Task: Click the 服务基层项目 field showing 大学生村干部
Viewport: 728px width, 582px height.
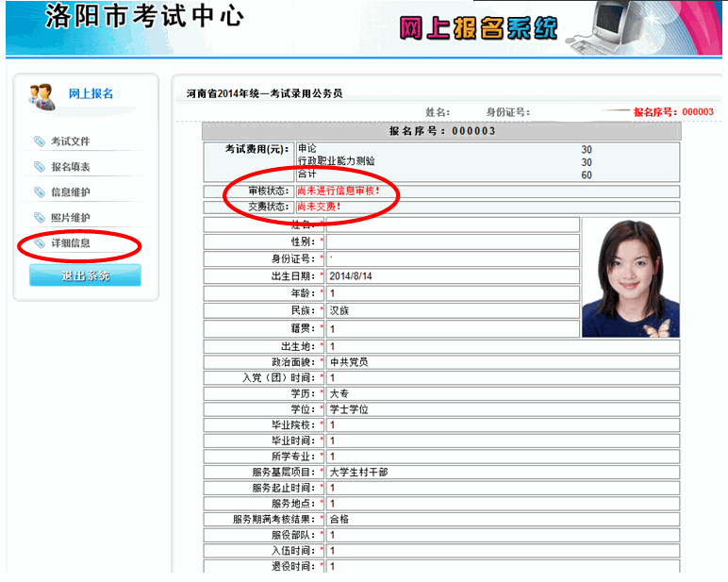Action: coord(502,472)
